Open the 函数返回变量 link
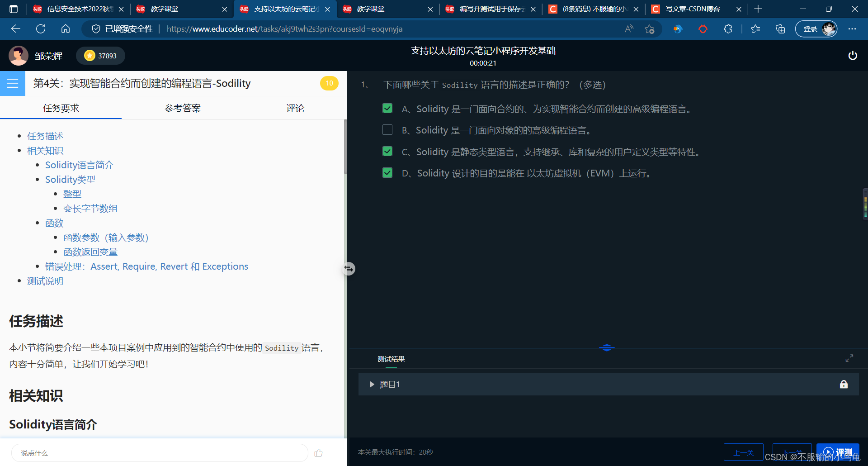Screen dimensions: 868x466 pyautogui.click(x=90, y=252)
